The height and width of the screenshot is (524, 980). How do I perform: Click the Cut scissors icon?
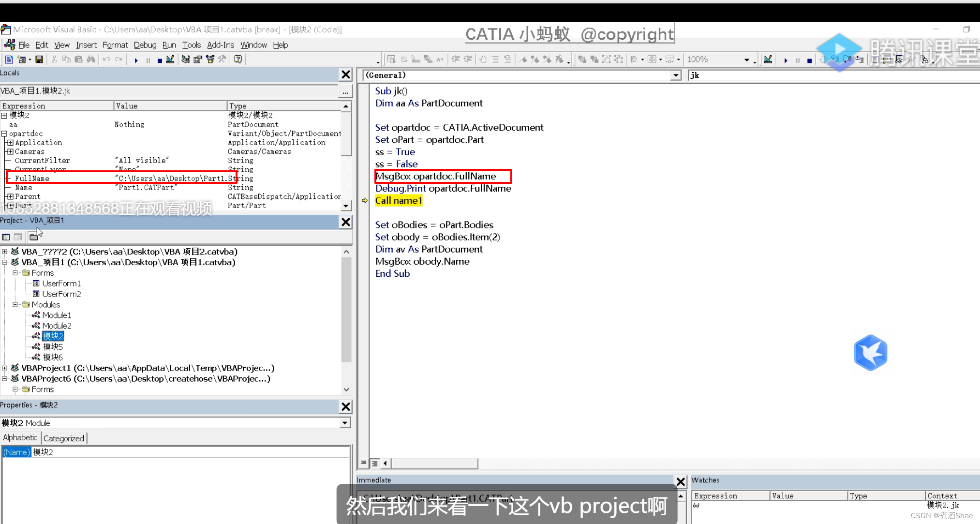point(54,60)
